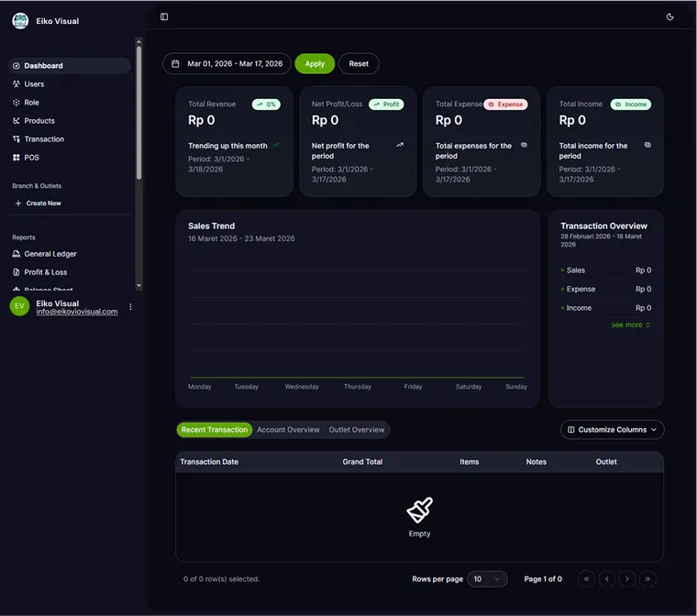697x616 pixels.
Task: Toggle the sidebar panel icon
Action: pos(164,16)
